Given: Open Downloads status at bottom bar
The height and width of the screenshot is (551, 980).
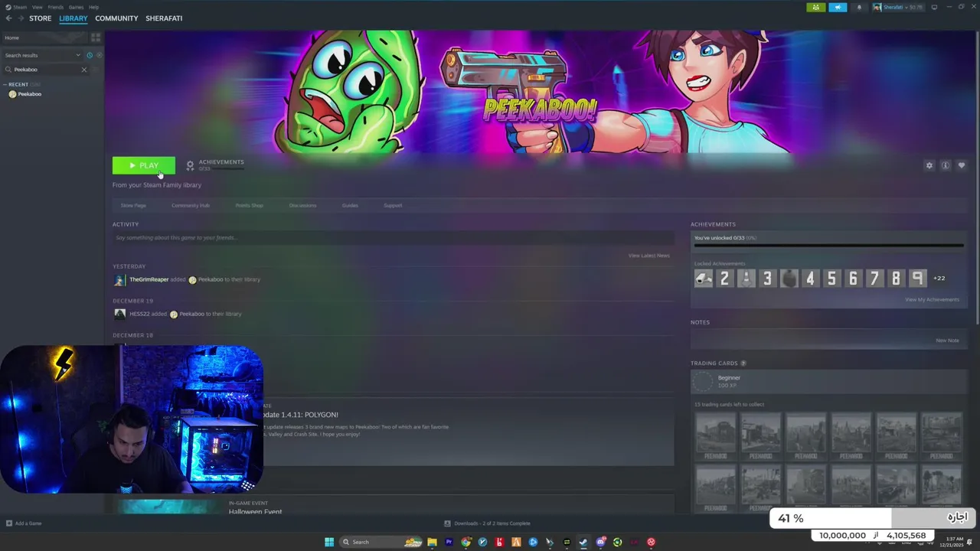Looking at the screenshot, I should tap(488, 523).
